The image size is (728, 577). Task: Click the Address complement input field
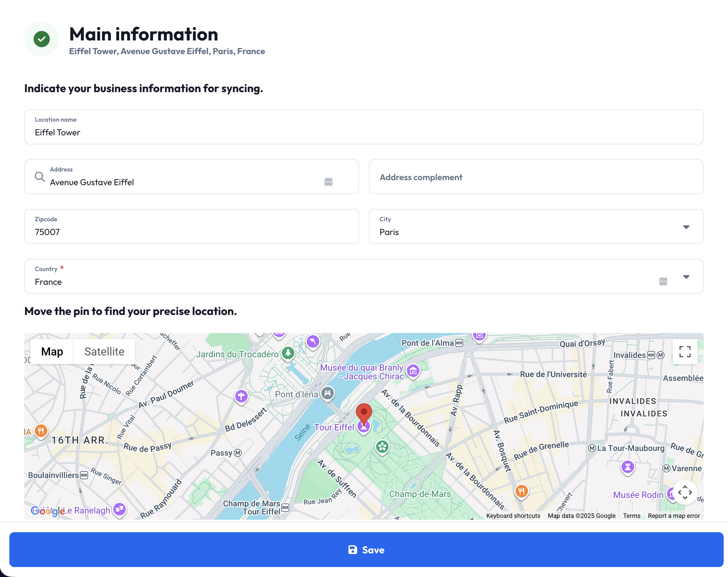(536, 177)
